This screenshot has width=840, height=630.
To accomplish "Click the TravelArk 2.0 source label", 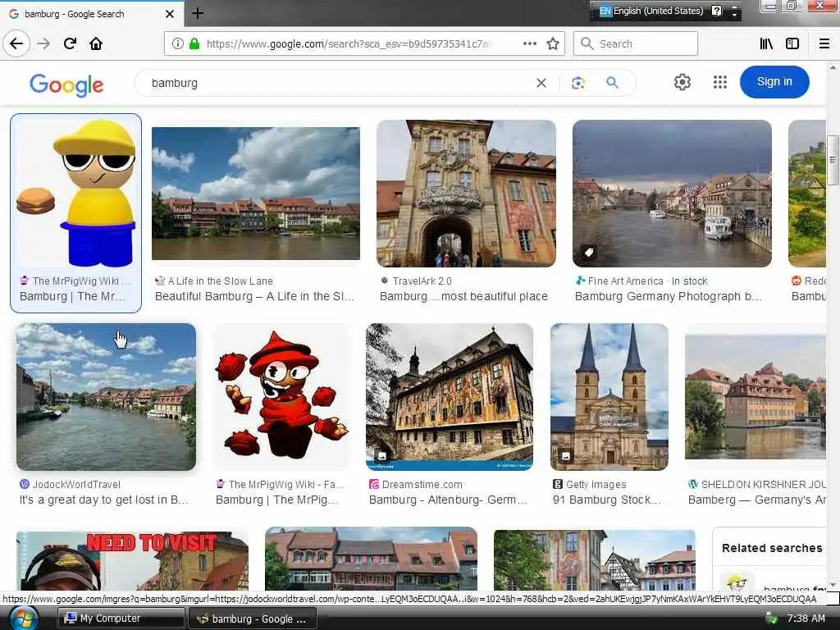I will coord(422,281).
